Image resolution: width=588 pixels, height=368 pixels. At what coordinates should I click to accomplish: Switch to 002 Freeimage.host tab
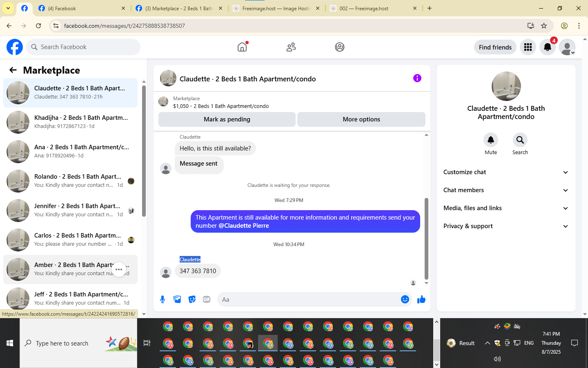[374, 8]
